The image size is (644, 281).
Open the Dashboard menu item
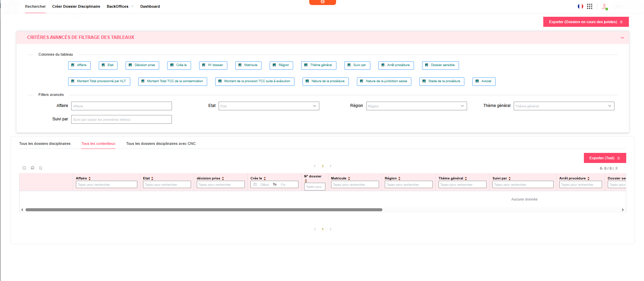(150, 6)
